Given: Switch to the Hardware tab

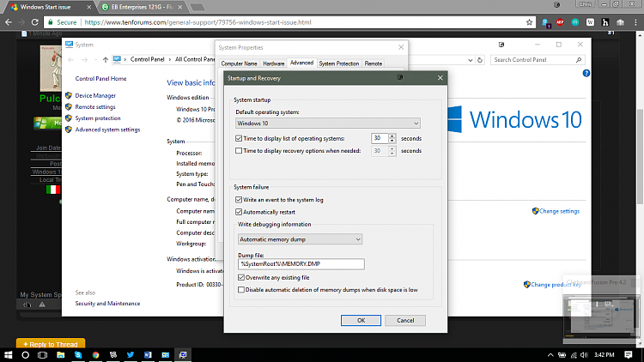Looking at the screenshot, I should pos(273,63).
